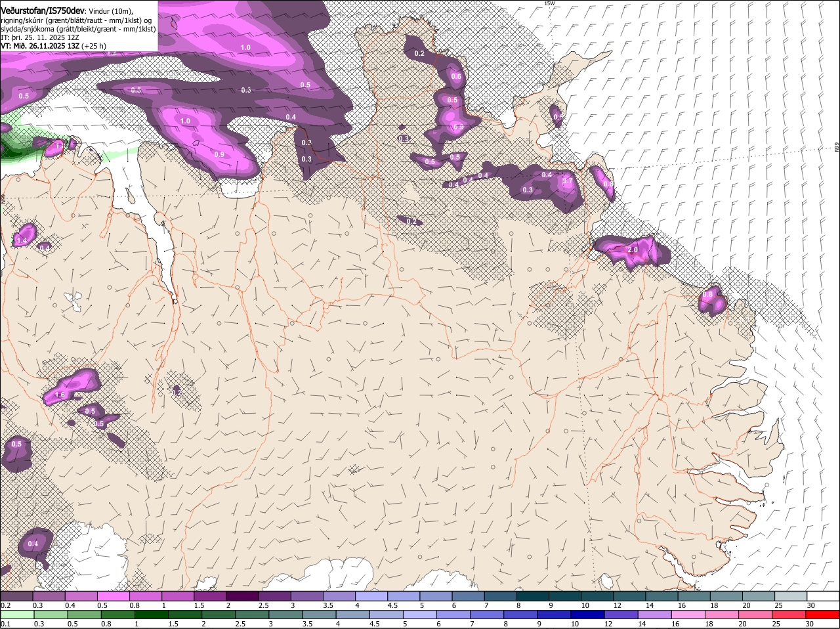Pick lower legend pale green swatch 0.1 to 0.3
The image size is (840, 629).
coord(17,614)
